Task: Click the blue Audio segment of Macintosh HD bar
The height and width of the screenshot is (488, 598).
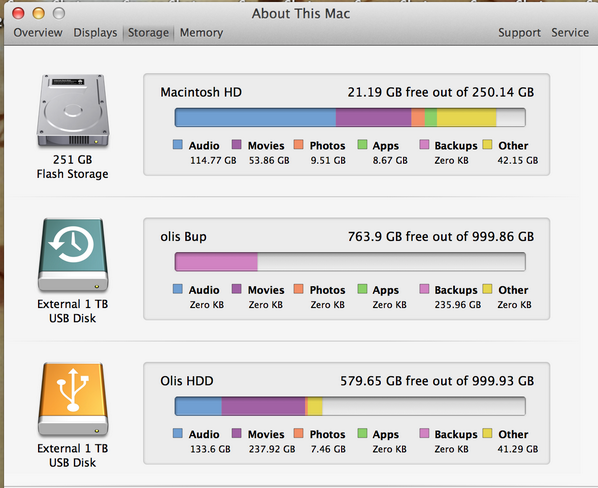Action: pos(255,117)
